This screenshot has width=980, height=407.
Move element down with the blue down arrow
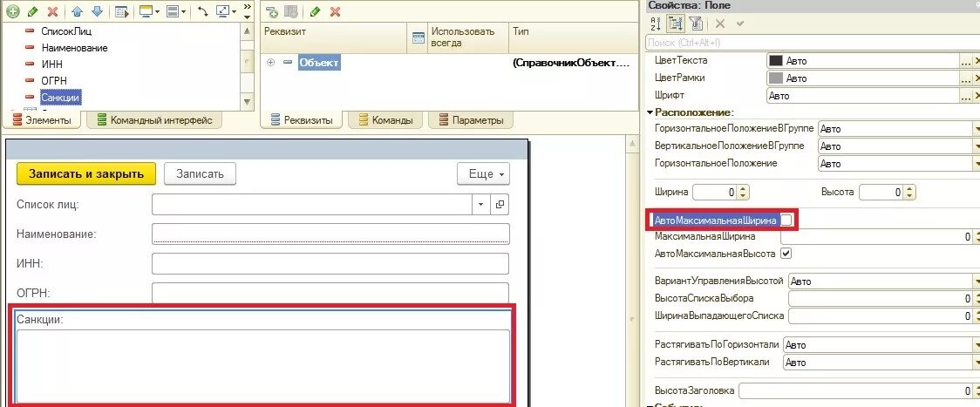[97, 11]
